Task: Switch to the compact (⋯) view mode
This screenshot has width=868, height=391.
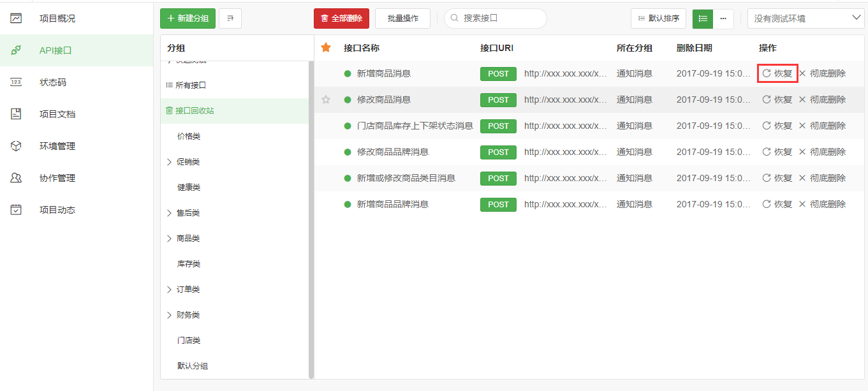Action: tap(723, 18)
